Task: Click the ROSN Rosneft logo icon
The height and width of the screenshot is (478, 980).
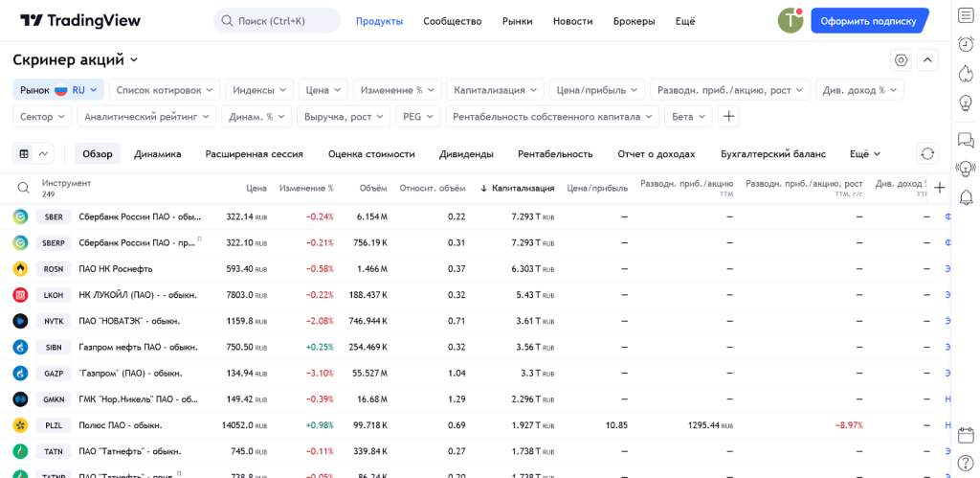Action: (20, 269)
